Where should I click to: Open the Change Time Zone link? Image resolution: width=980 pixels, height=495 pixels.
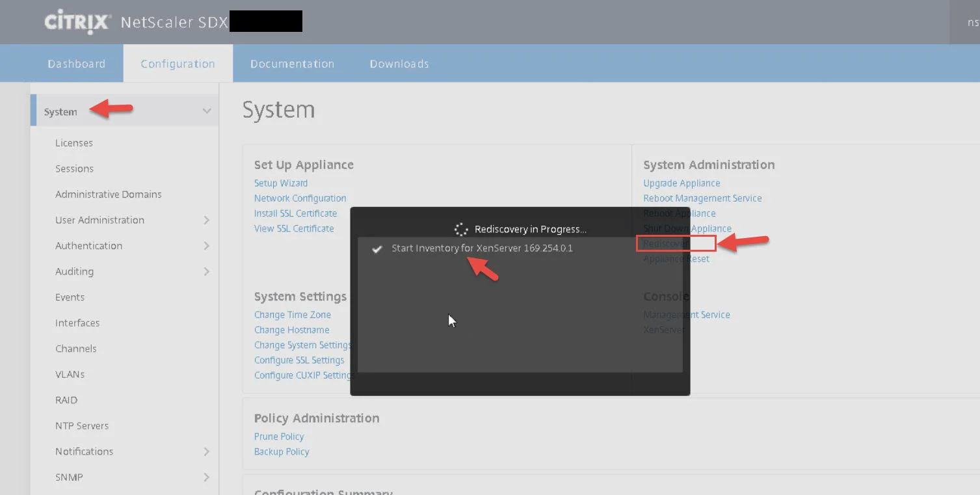[292, 315]
